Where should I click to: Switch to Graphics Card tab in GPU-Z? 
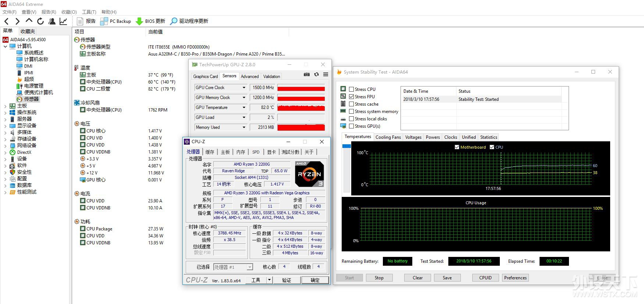(x=206, y=77)
